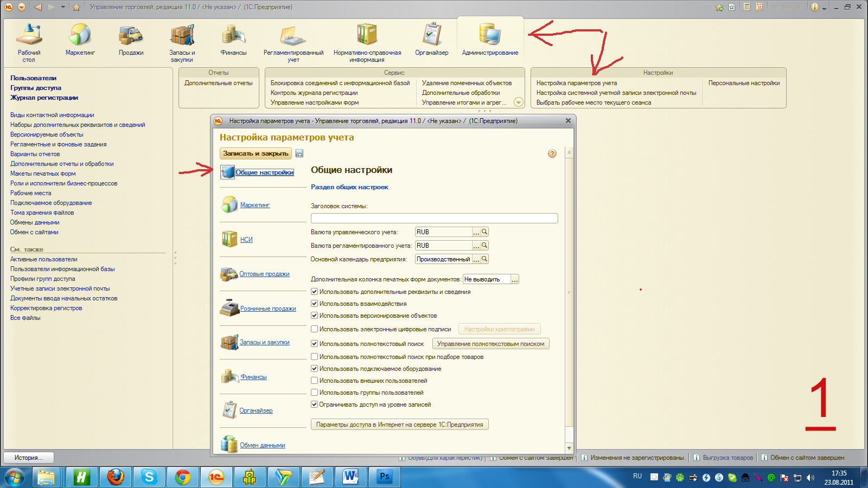Viewport: 868px width, 488px height.
Task: Open navigation history dropdown arrow beside forward arrow
Action: (63, 7)
